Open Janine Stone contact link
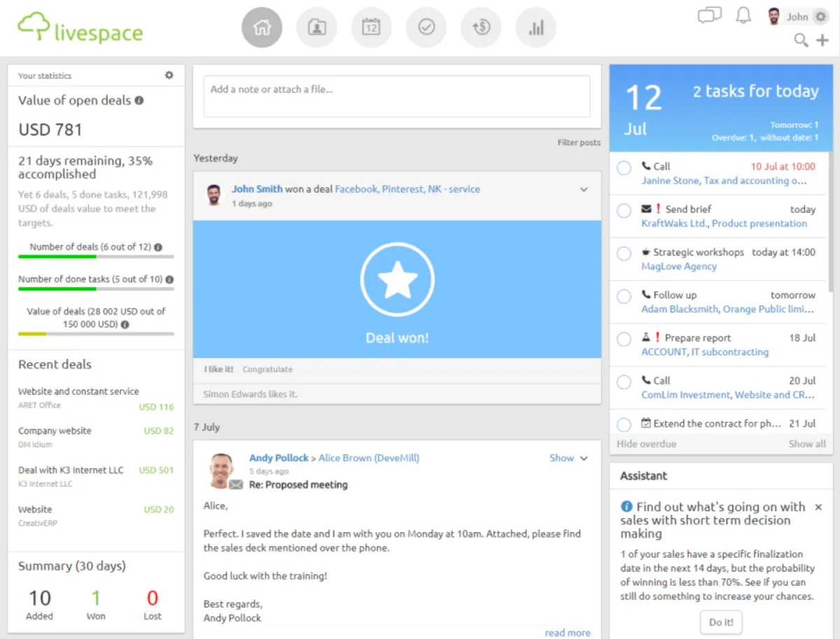The height and width of the screenshot is (639, 840). click(x=670, y=181)
